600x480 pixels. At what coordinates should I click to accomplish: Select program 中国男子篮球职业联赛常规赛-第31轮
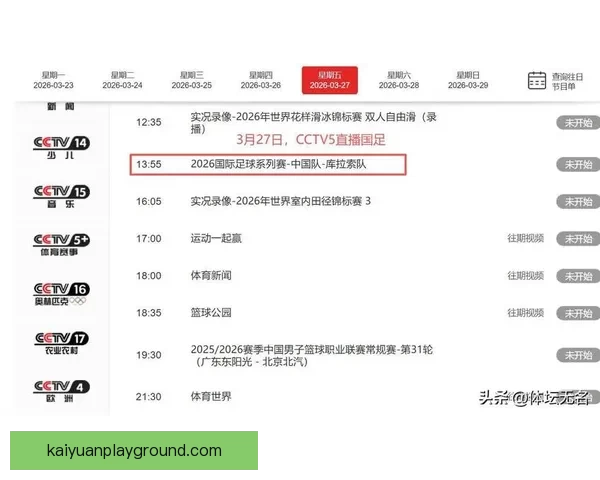tap(312, 355)
